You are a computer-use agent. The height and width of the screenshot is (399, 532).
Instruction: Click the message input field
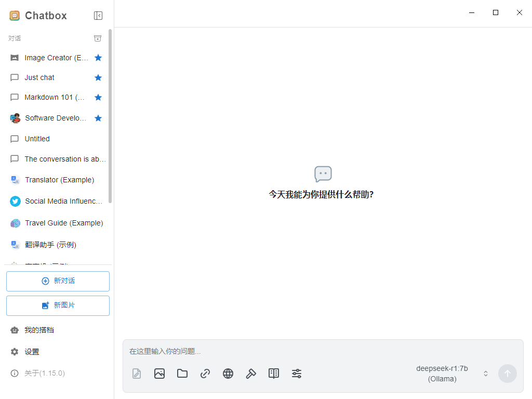(322, 351)
